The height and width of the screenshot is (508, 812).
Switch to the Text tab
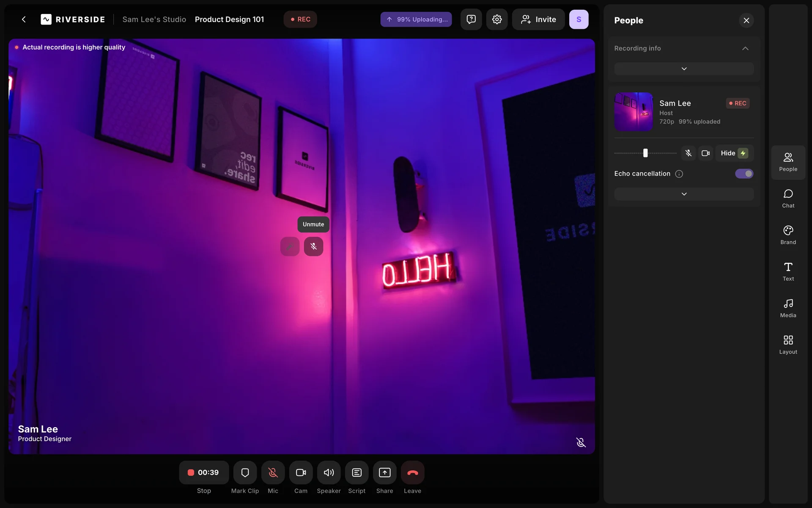[788, 271]
